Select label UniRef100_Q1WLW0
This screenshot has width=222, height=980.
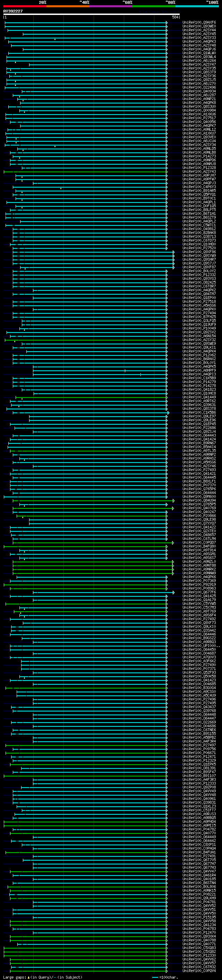pos(199,53)
